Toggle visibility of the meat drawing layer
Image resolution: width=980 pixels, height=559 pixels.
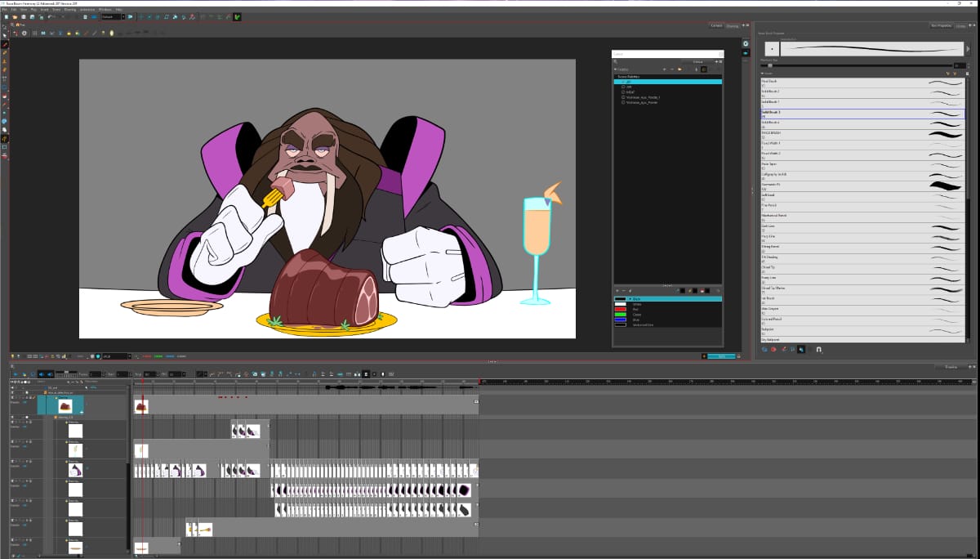[13, 397]
